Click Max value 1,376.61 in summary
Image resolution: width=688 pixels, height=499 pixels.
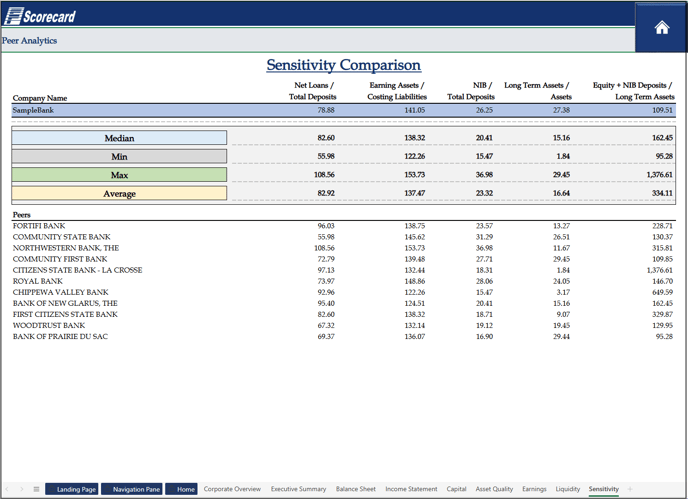[x=659, y=175]
